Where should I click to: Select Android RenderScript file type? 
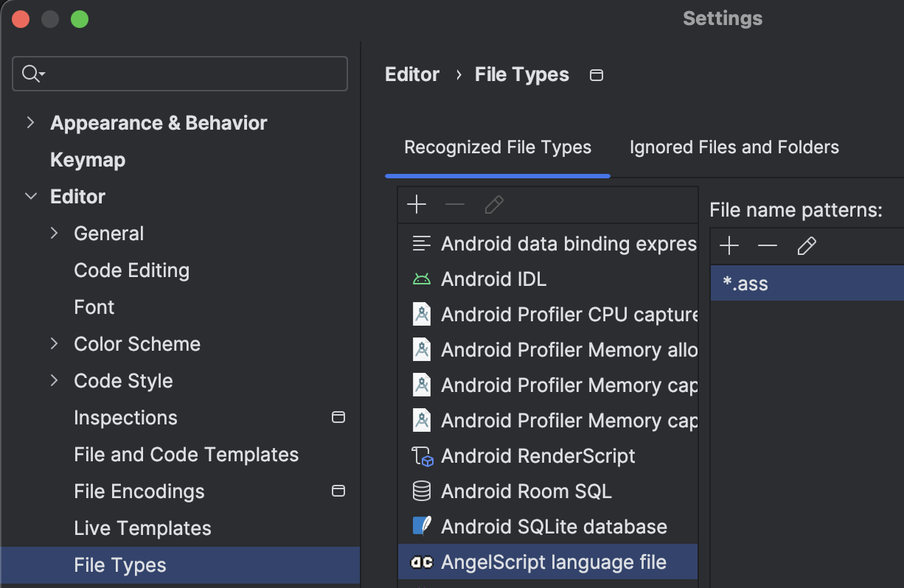548,456
